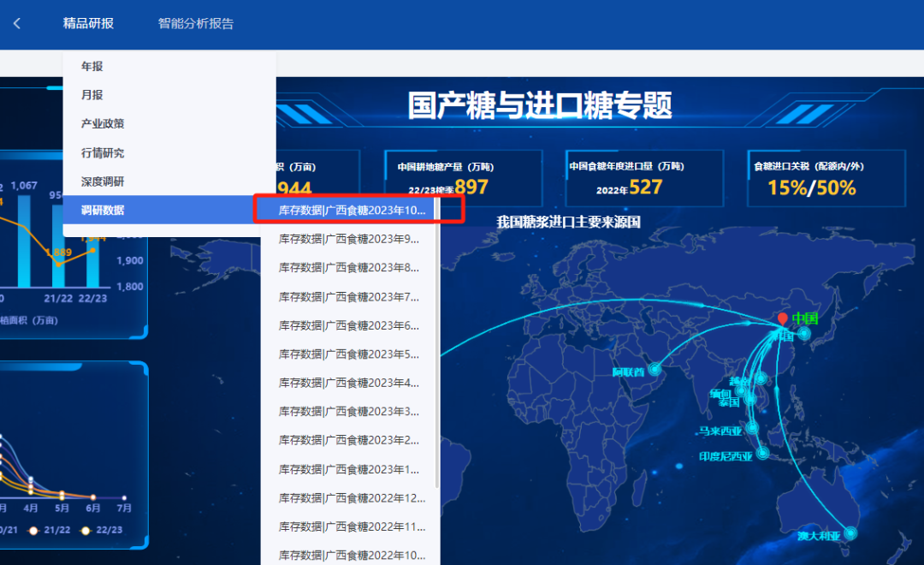Click the submenu list scrollbar
The width and height of the screenshot is (924, 565).
[437, 342]
